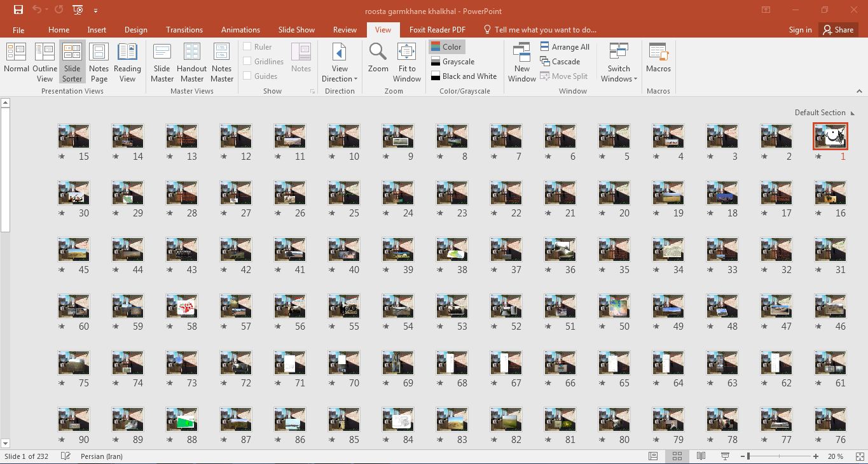Open the Show group dialog launcher
The width and height of the screenshot is (868, 464).
[312, 92]
